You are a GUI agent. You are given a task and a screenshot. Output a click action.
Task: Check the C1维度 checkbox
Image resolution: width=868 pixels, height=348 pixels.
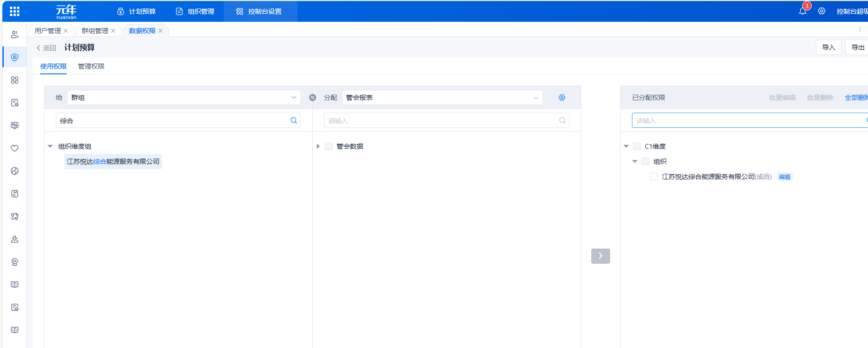637,146
